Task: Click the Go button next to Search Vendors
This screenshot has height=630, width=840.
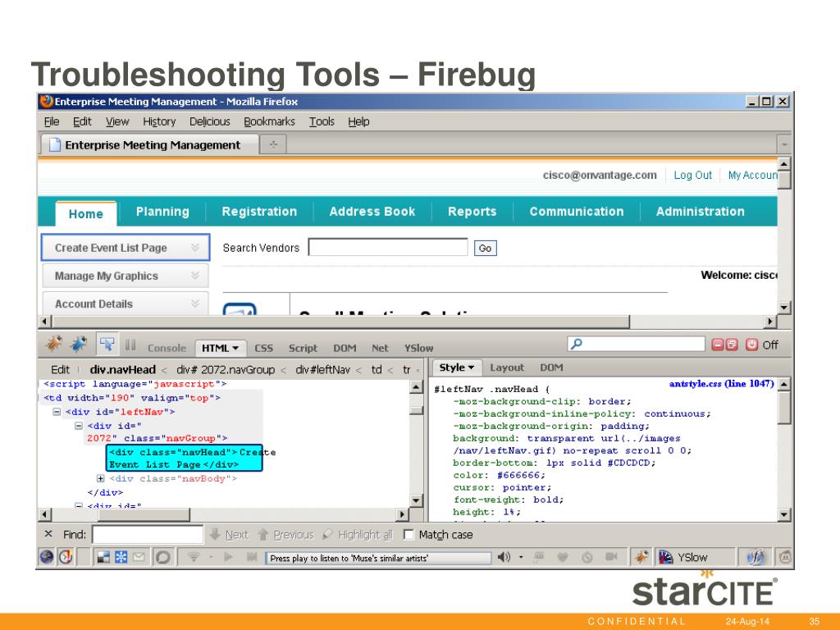Action: coord(486,248)
